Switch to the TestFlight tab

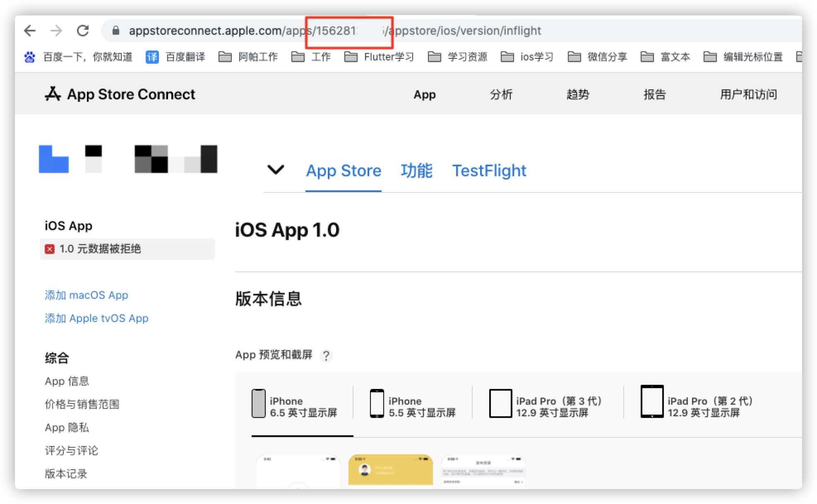coord(489,170)
